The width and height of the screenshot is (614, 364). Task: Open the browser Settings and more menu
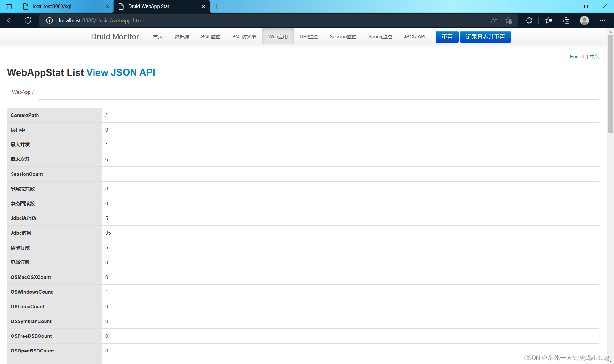(603, 20)
